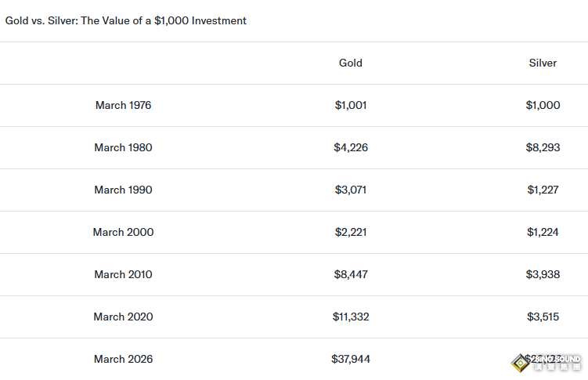
Task: Select the Gold column header
Action: 351,63
